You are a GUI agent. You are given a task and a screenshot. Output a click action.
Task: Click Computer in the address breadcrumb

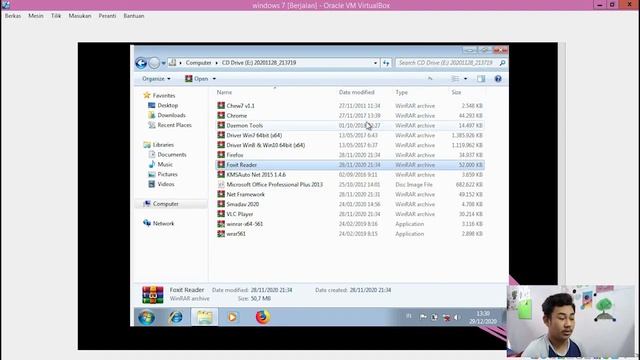point(198,63)
